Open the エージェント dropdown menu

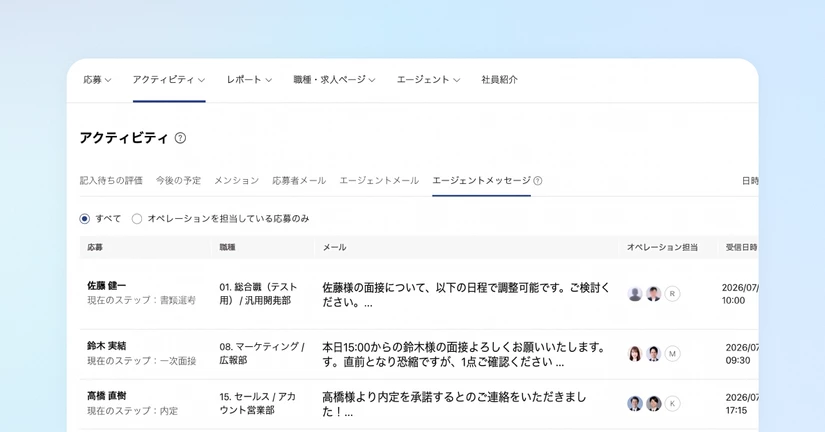coord(428,80)
